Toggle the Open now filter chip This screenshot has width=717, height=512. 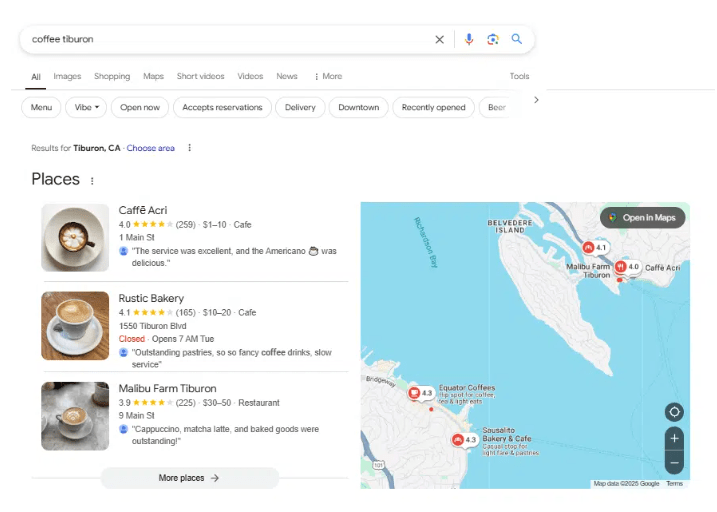point(140,107)
